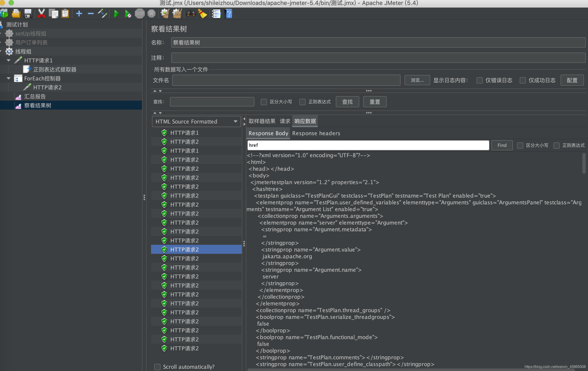Enable 区分大小写 next to Find button

(x=520, y=145)
